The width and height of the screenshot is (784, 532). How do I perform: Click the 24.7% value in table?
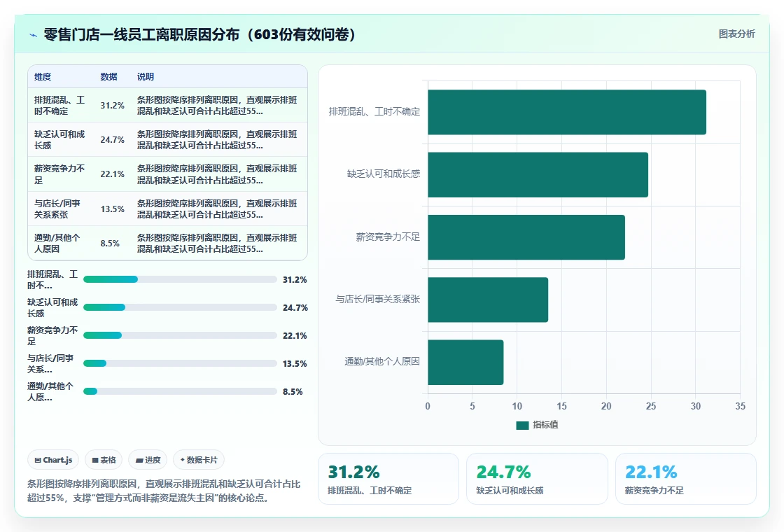(112, 139)
